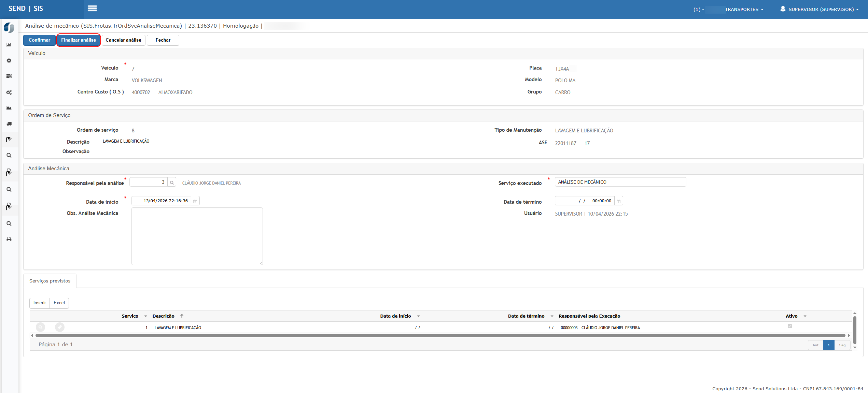Click in Obs. Análise Mecânica text area
Image resolution: width=868 pixels, height=393 pixels.
pos(197,236)
